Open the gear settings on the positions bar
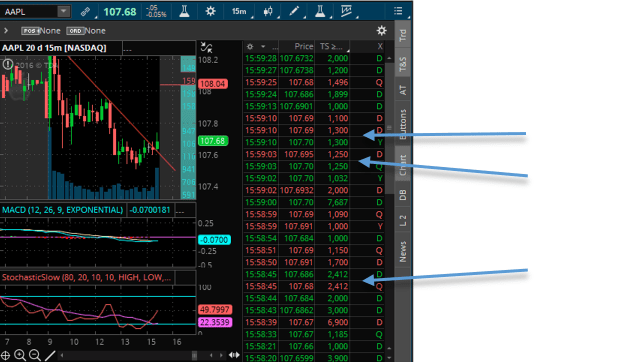The width and height of the screenshot is (617, 362). pos(381,31)
